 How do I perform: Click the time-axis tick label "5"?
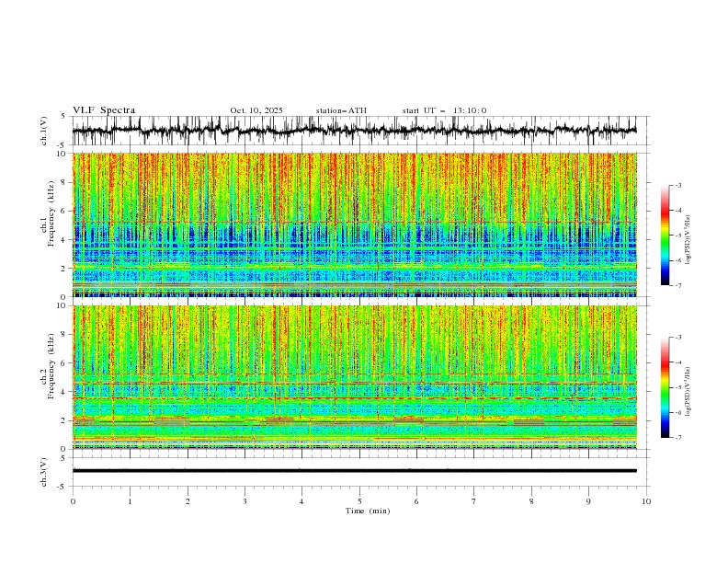[x=359, y=501]
